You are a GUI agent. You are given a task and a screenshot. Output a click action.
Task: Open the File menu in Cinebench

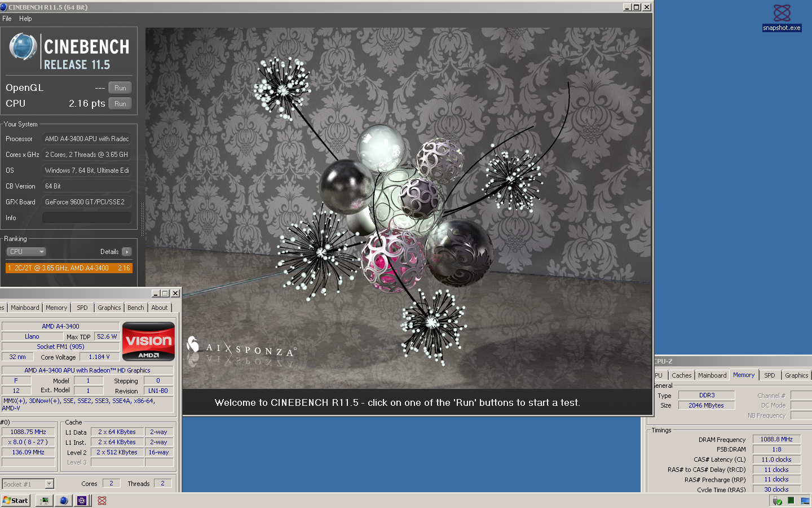tap(7, 19)
